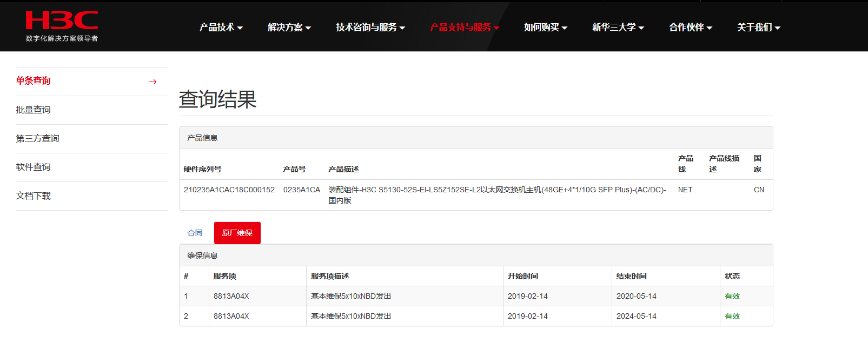Click the 产品描述 column header
868x343 pixels.
[x=343, y=169]
